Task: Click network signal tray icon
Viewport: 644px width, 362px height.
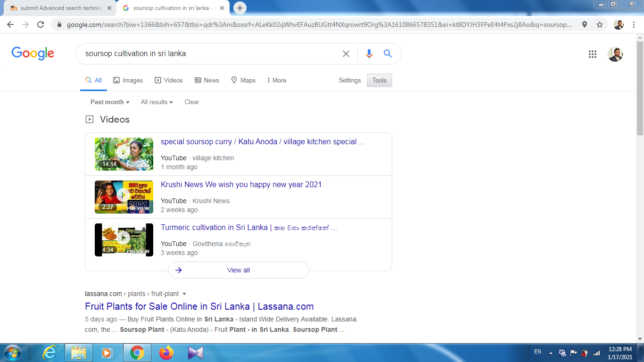Action: (x=596, y=353)
